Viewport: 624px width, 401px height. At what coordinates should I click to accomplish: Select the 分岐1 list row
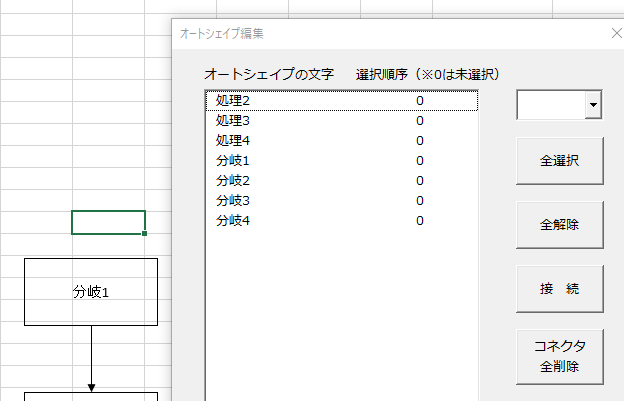342,161
